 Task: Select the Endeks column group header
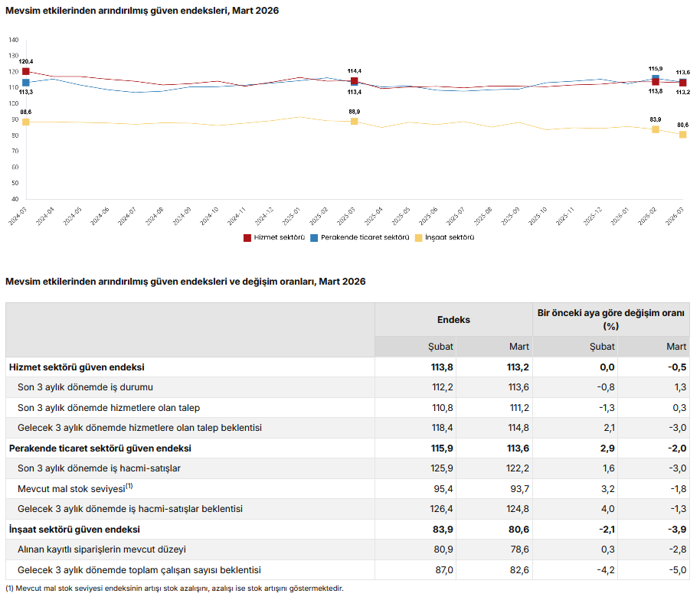point(453,320)
